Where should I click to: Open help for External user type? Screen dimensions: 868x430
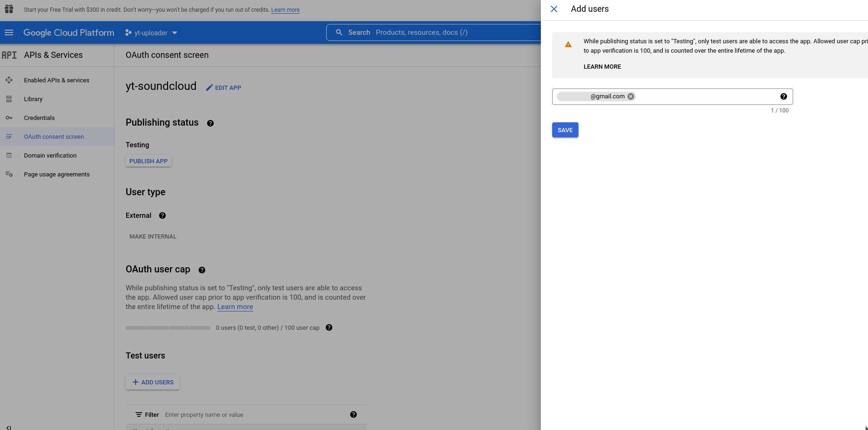(162, 215)
